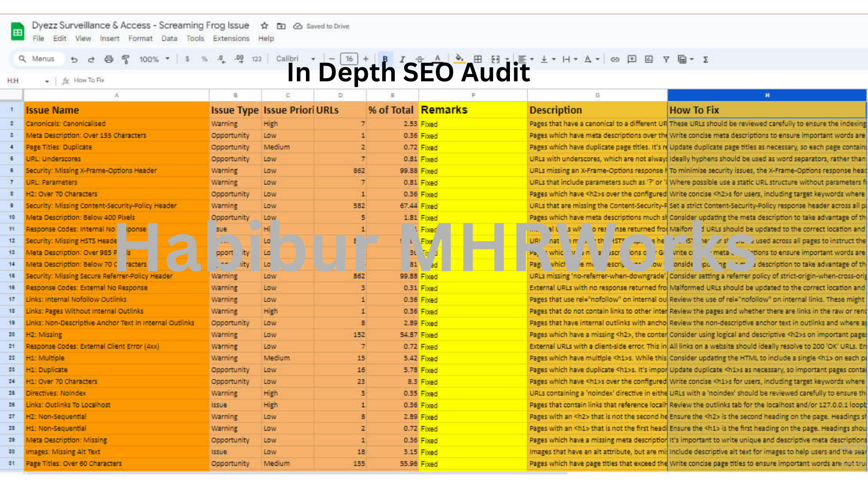This screenshot has height=488, width=868.
Task: Click the print icon
Action: [x=108, y=59]
